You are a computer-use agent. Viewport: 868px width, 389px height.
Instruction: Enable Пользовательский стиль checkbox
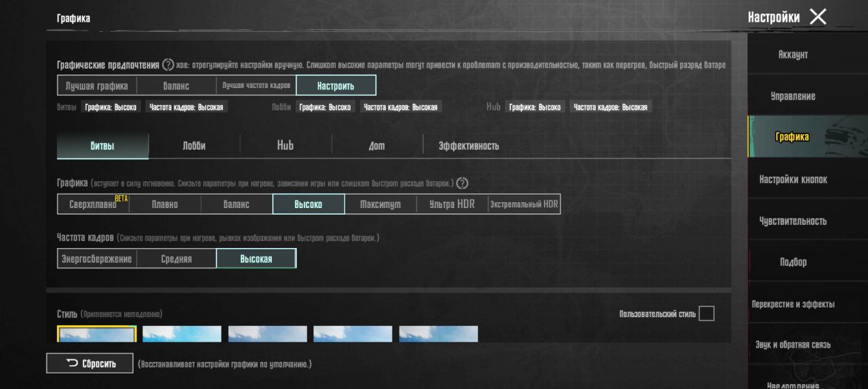707,314
